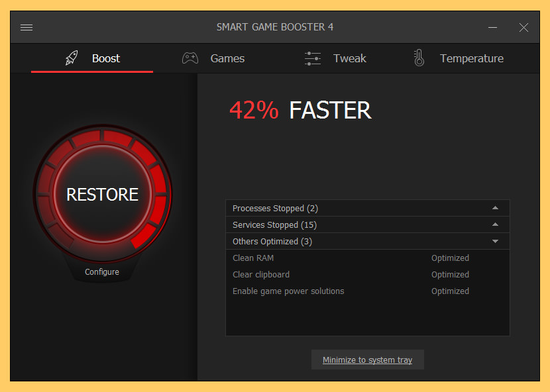Viewport: 550px width, 392px height.
Task: Open the Temperature tab label
Action: coord(472,58)
